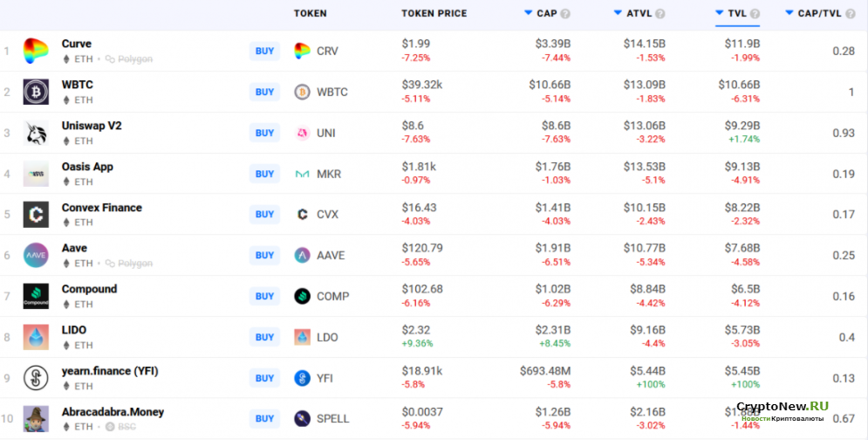Screen dimensions: 868x440
Task: Click the BUY button for Curve
Action: coord(264,51)
